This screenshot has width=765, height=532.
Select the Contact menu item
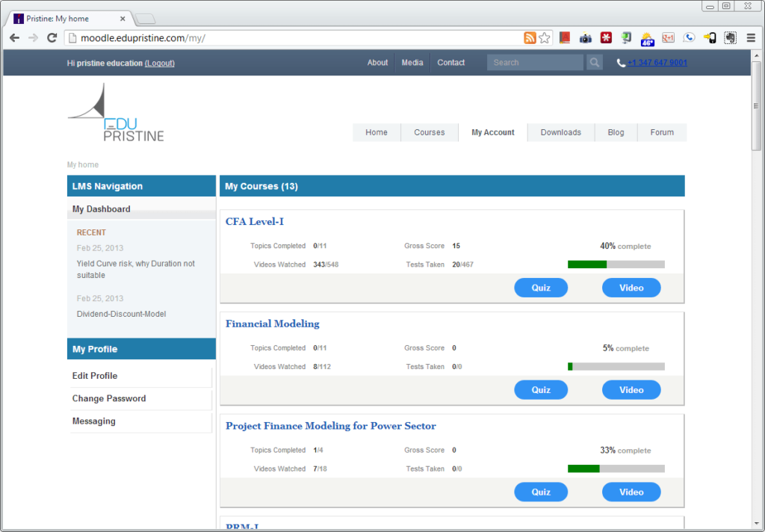click(450, 62)
